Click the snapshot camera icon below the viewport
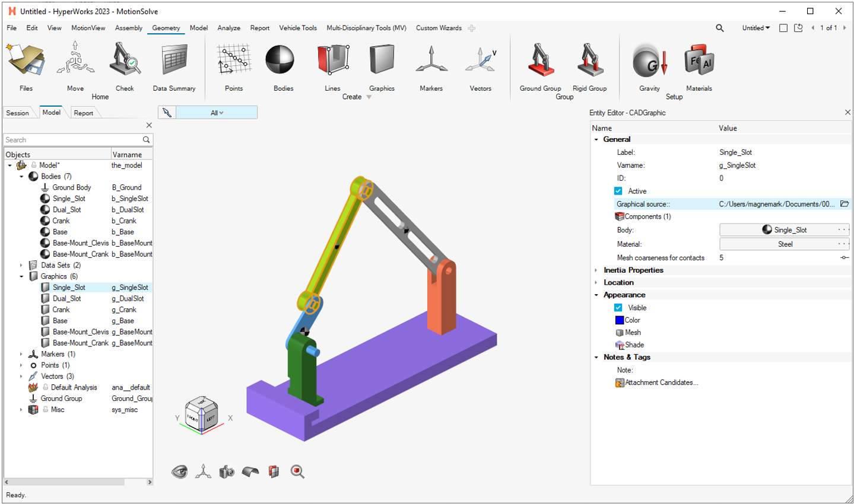Viewport: 854px width, 504px height. [226, 471]
